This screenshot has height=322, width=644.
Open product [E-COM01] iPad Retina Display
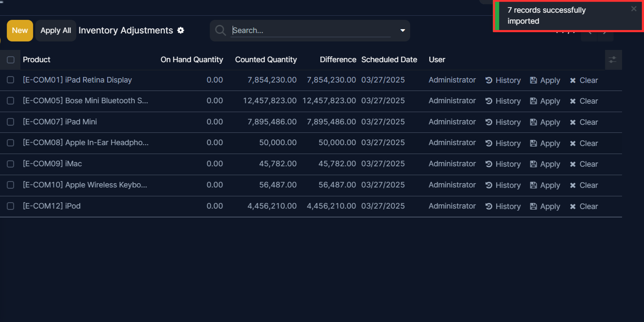[x=77, y=80]
